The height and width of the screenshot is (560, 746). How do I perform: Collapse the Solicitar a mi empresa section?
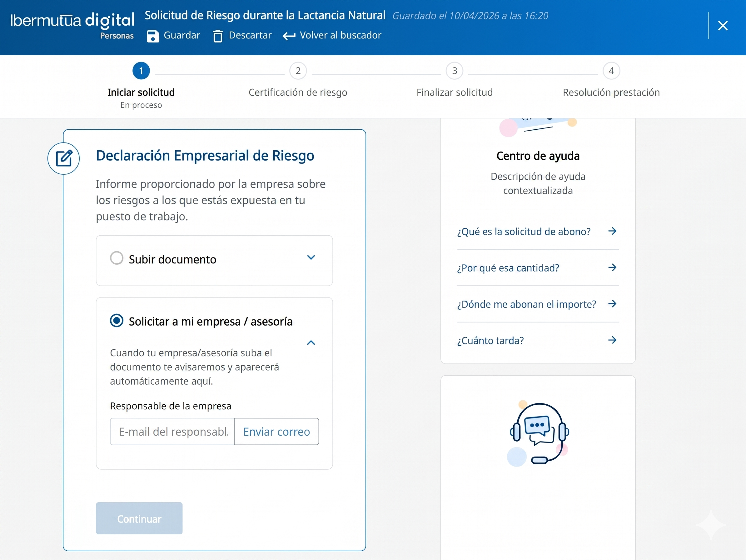tap(311, 343)
